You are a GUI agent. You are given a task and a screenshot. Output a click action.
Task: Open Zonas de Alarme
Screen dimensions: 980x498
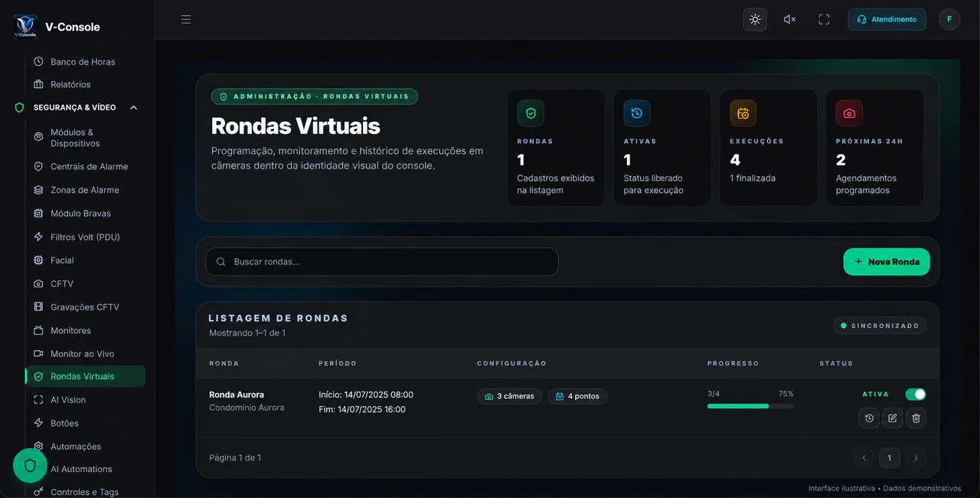pos(84,190)
